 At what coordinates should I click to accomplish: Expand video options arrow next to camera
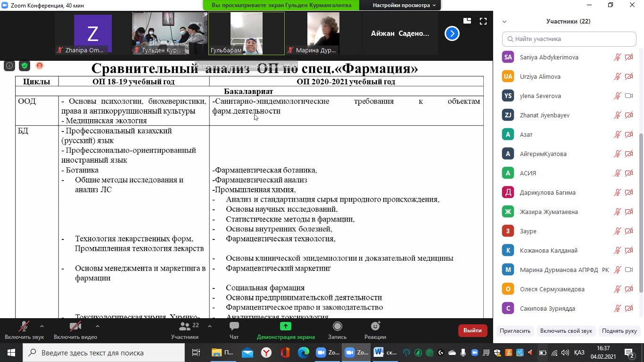(x=97, y=326)
